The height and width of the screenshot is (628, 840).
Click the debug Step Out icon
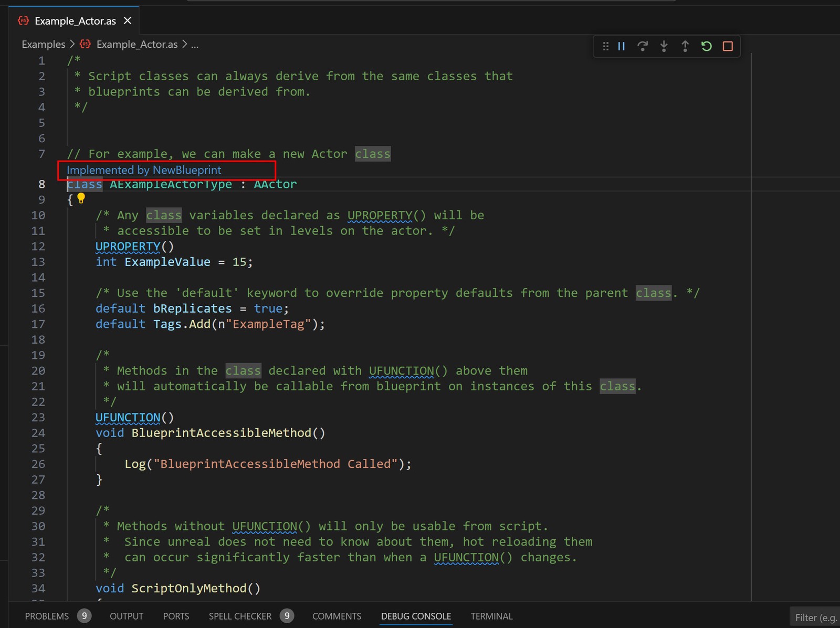point(685,46)
